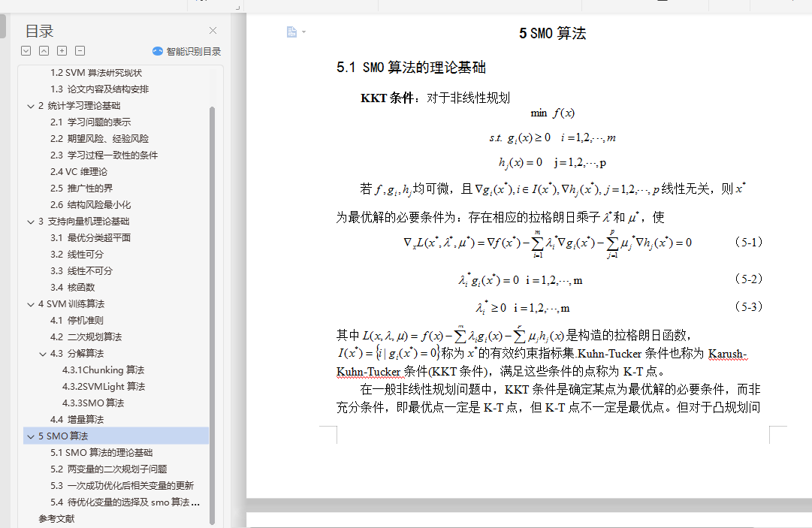812x528 pixels.
Task: Click the equation number (5-3)
Action: pyautogui.click(x=749, y=307)
